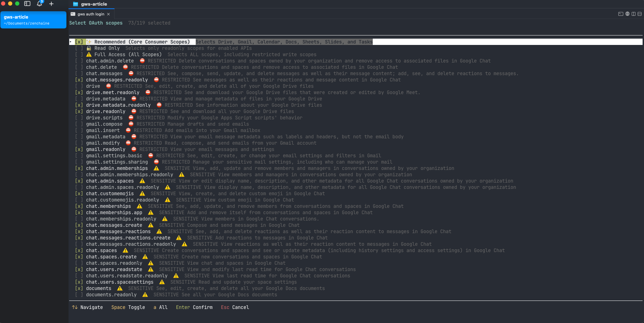Click the arrow beside Recommended scopes row

71,42
